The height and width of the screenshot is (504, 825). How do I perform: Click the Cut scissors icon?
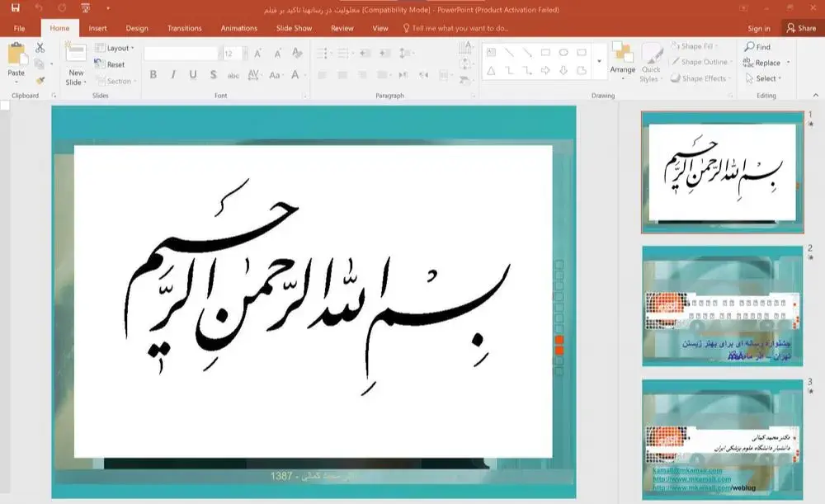pos(40,49)
